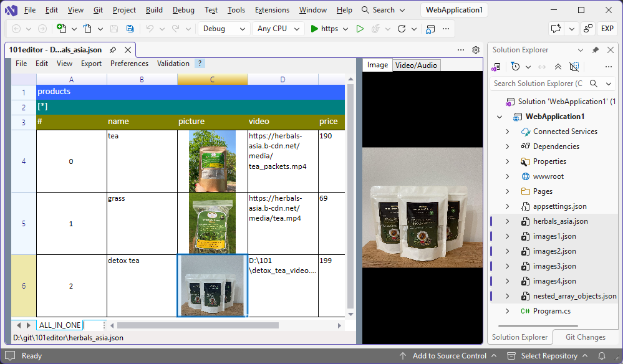This screenshot has height=364, width=623.
Task: Click the Restart circular arrow icon
Action: 402,29
